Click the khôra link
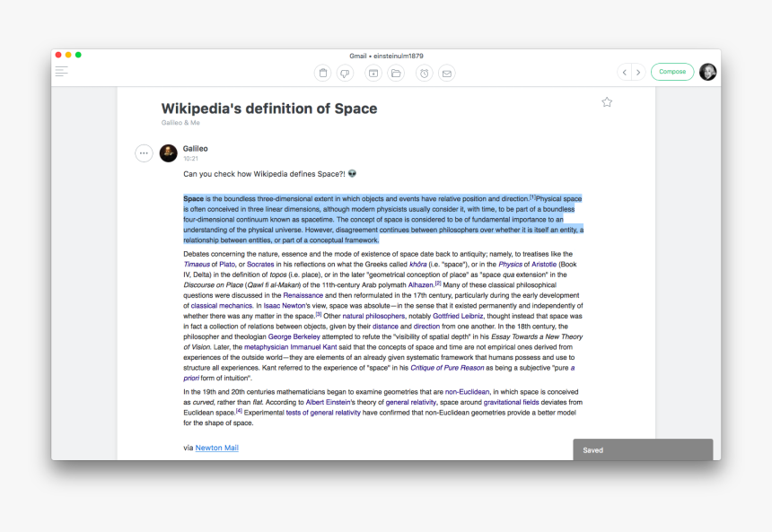This screenshot has height=532, width=772. click(x=418, y=265)
